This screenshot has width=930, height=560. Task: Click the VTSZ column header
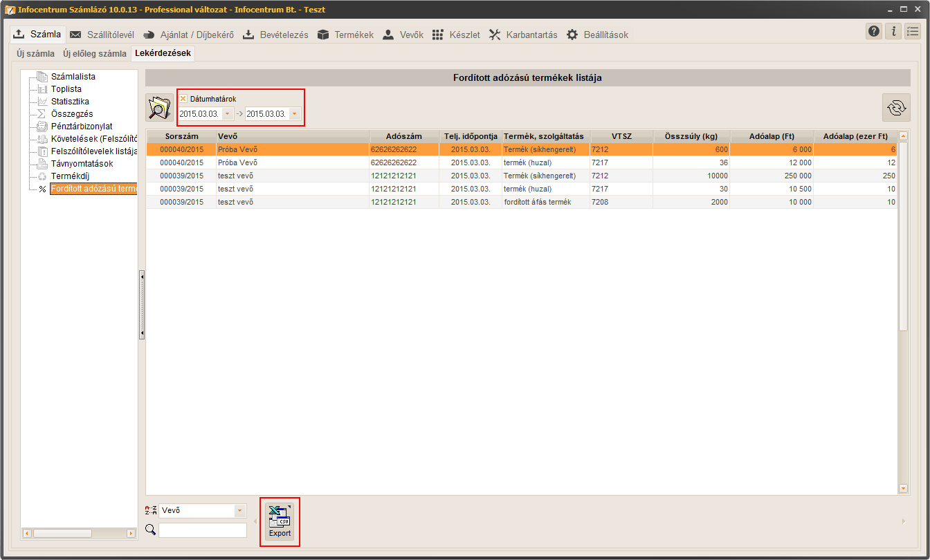[621, 136]
